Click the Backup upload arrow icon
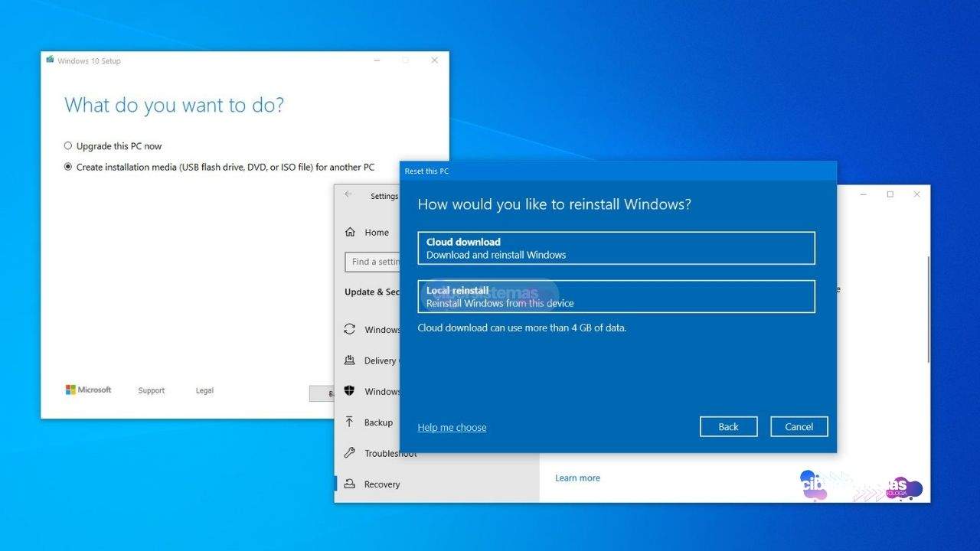 [x=350, y=422]
